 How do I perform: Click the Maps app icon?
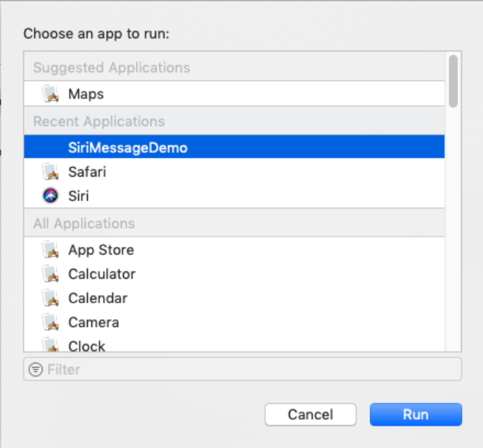tap(50, 93)
